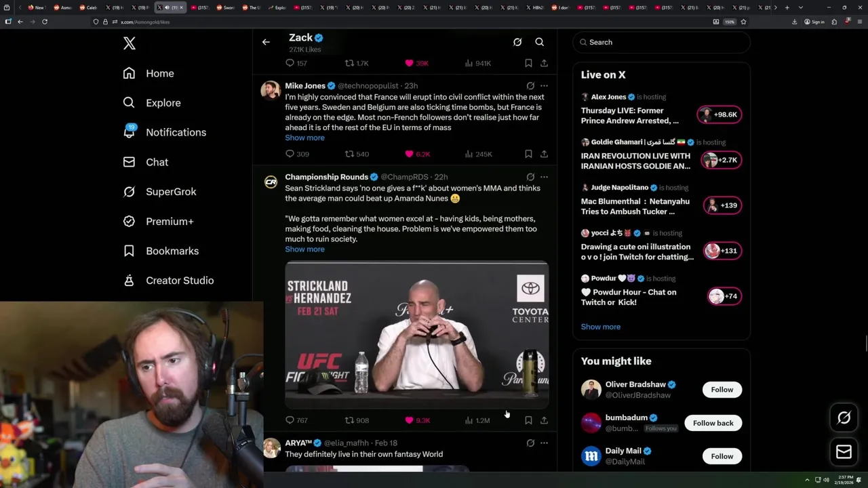Unlike Championship Rounds post with 9.3K likes

[417, 420]
